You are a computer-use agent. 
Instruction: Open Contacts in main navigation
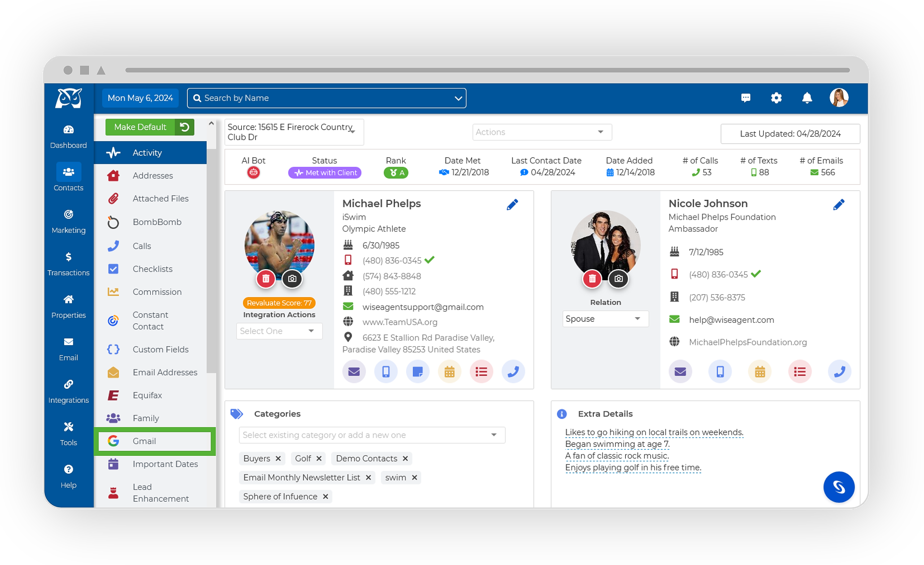click(x=69, y=177)
